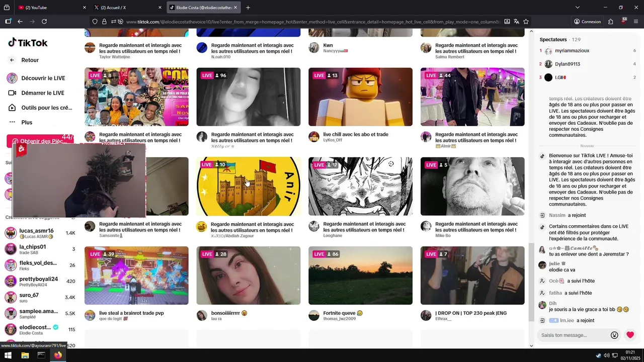Viewport: 644px width, 362px height.
Task: Open elodiecost verified creator entry
Action: 40,329
